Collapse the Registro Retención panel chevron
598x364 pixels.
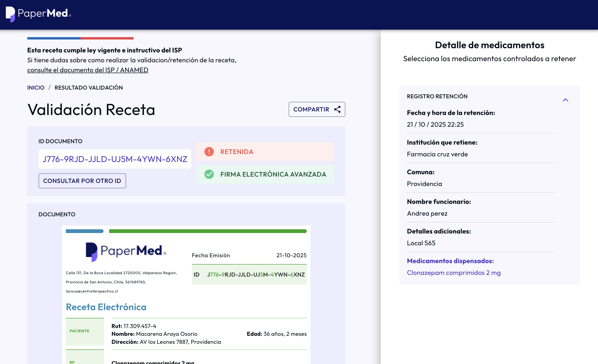[565, 100]
